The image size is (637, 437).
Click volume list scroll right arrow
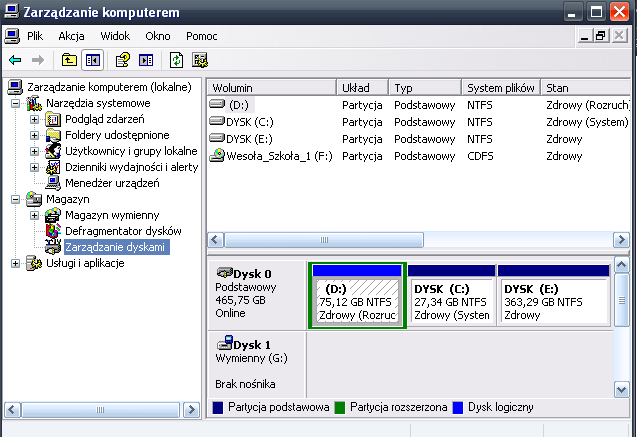621,240
